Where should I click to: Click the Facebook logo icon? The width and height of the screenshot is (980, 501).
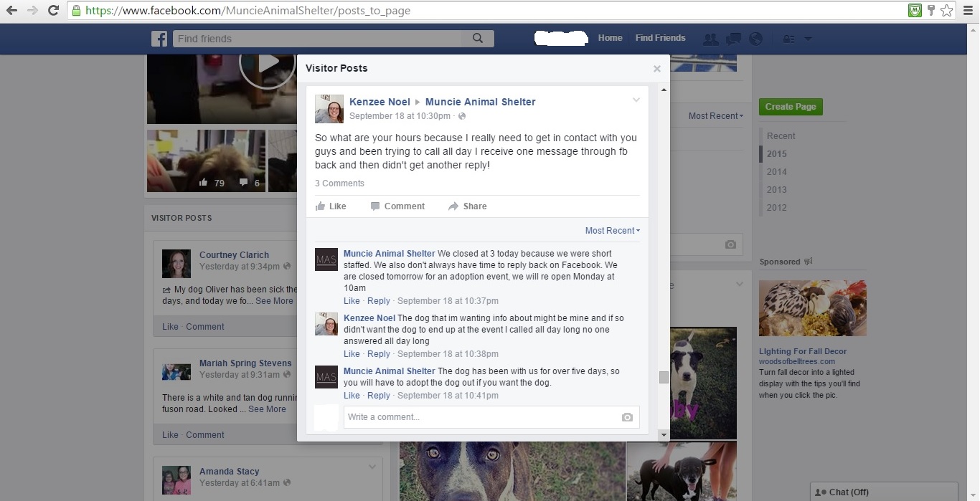[x=159, y=39]
